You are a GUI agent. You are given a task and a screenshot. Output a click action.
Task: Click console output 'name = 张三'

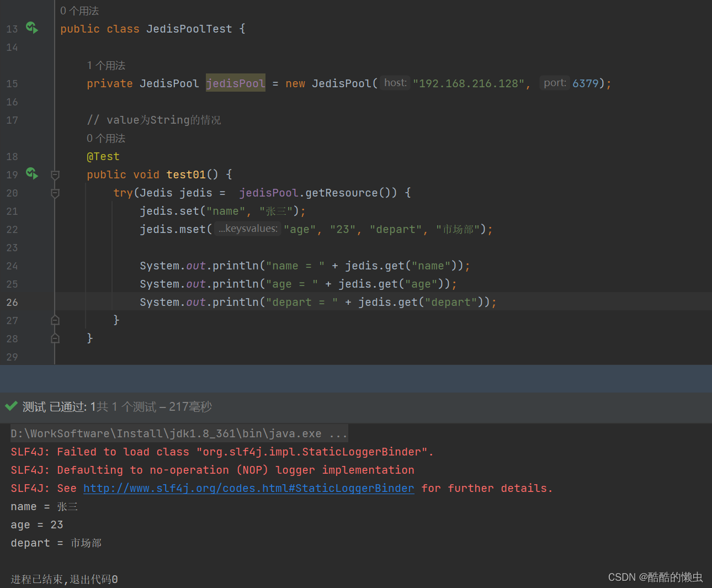pos(44,506)
